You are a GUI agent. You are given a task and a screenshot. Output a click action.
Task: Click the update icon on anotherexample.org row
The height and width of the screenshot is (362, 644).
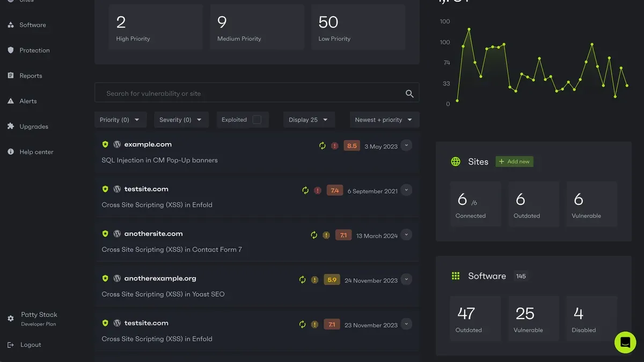click(x=302, y=279)
